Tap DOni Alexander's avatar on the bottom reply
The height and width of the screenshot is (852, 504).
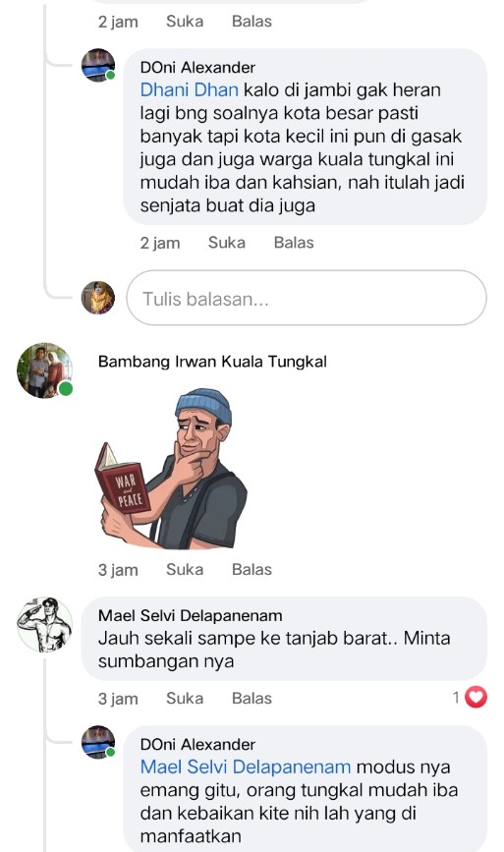point(98,742)
